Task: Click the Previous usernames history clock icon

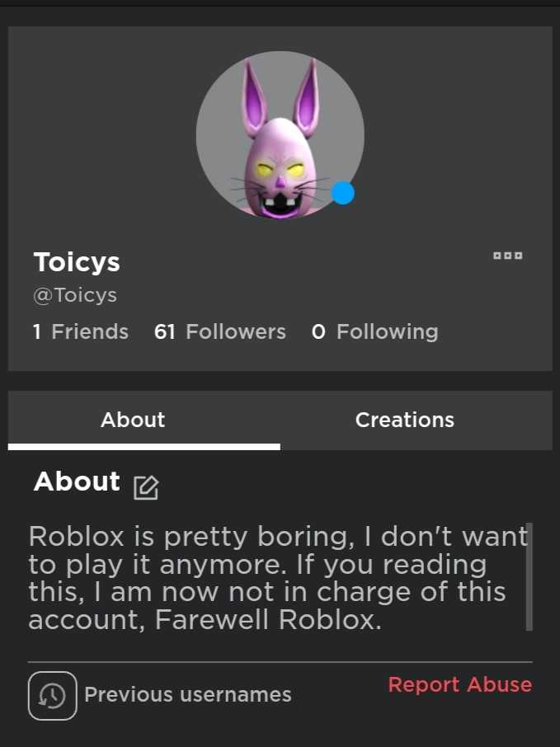Action: point(52,695)
